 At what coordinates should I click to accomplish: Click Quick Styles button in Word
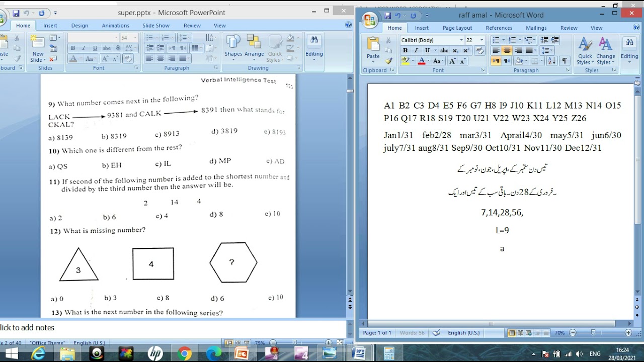(585, 50)
